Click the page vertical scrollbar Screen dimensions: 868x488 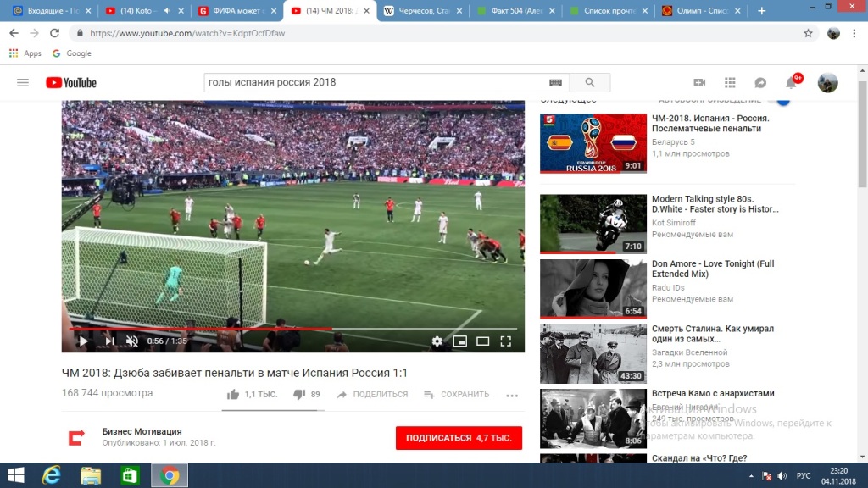coord(862,135)
